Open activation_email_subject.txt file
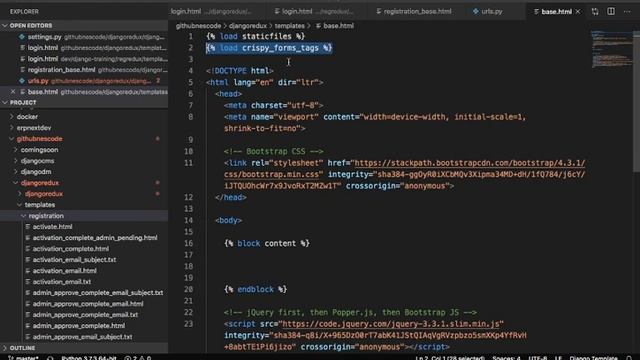This screenshot has height=360, width=640. tap(74, 260)
